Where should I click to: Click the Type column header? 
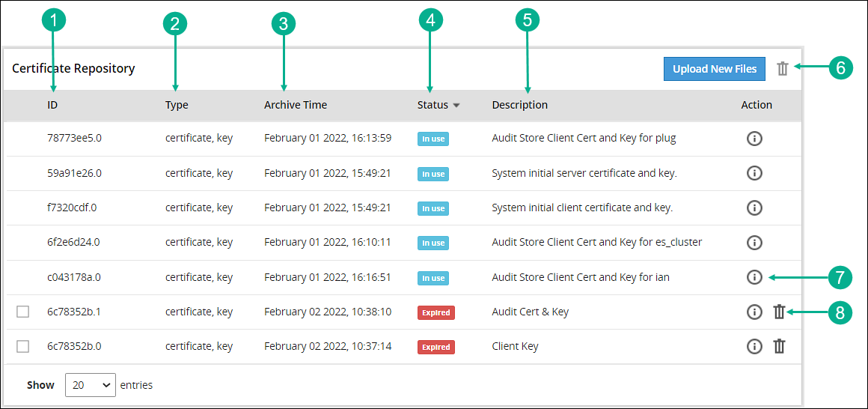(177, 105)
